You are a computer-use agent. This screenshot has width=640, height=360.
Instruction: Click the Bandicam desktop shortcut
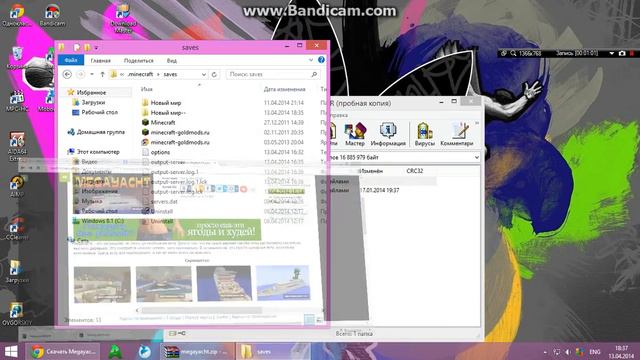click(x=52, y=15)
